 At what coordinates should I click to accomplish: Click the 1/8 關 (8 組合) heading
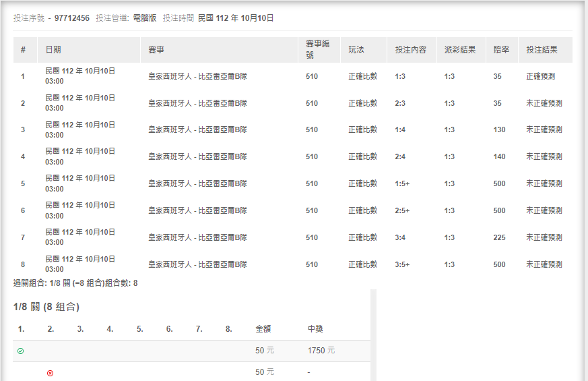click(x=46, y=307)
